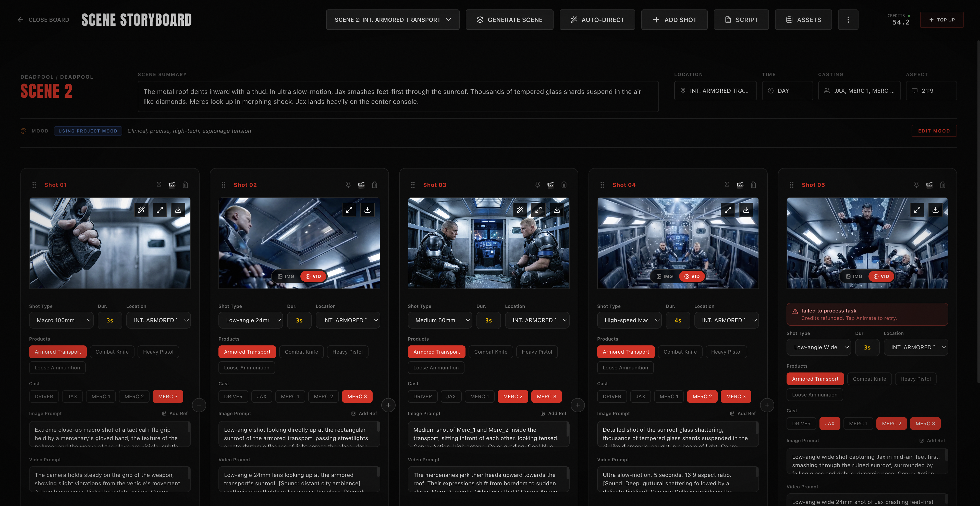Open the SCRIPT panel

tap(741, 19)
